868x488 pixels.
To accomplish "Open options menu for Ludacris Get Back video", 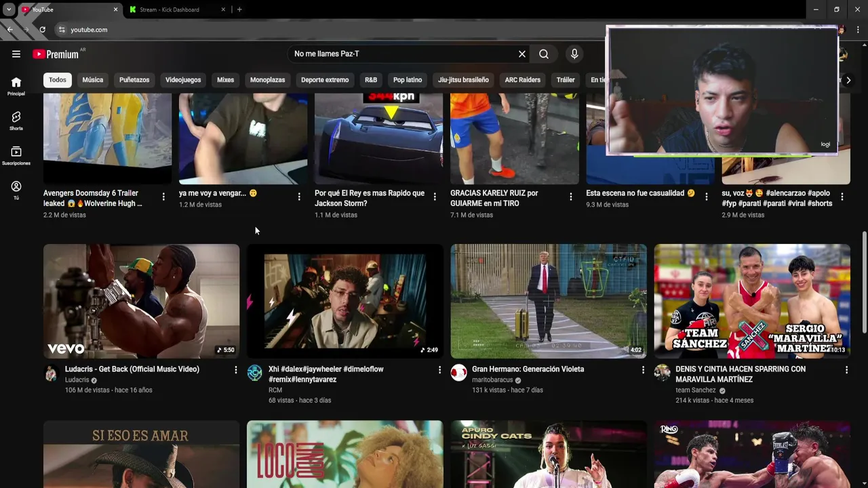I will coord(236,370).
